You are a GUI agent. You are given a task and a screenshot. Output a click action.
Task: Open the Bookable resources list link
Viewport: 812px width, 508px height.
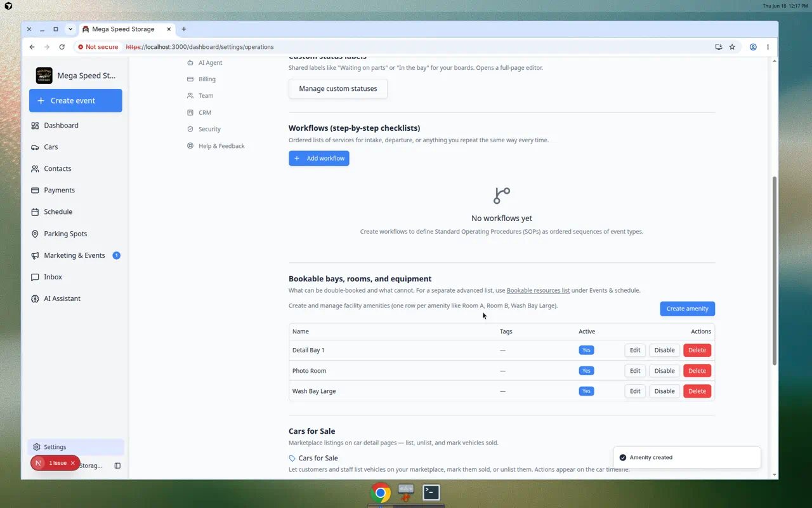(x=538, y=290)
